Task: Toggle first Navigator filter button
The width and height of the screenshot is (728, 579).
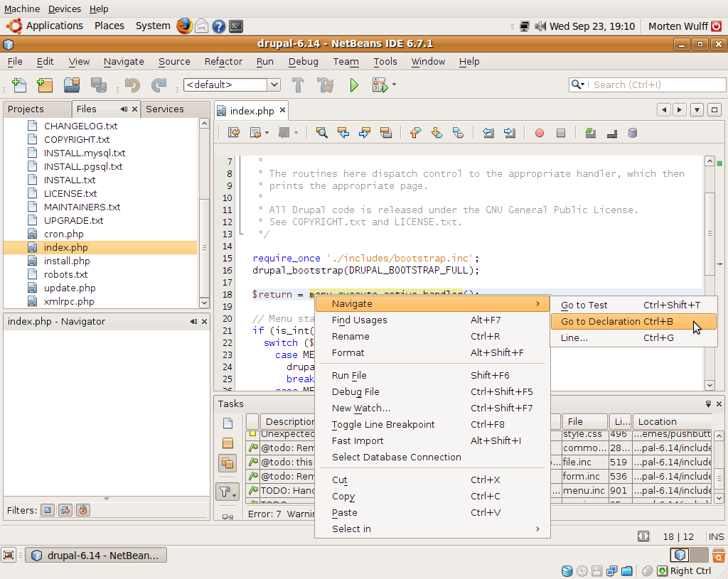Action: (x=48, y=510)
